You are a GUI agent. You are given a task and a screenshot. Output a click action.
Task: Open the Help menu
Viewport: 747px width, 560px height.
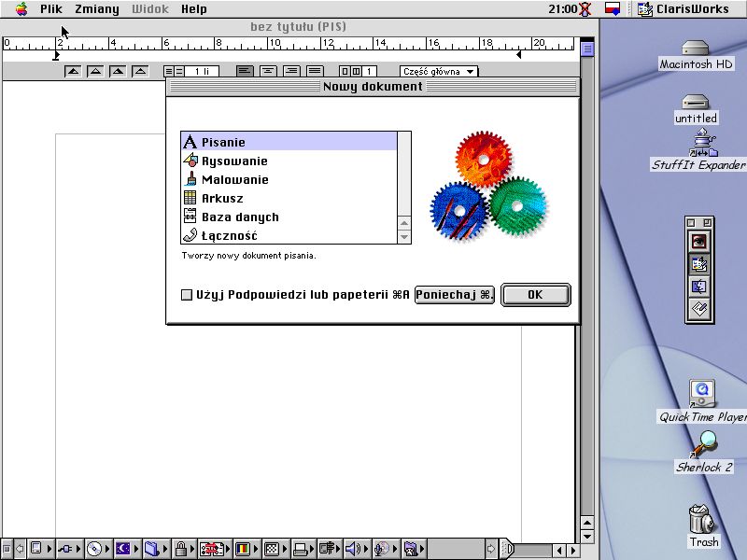pos(194,9)
